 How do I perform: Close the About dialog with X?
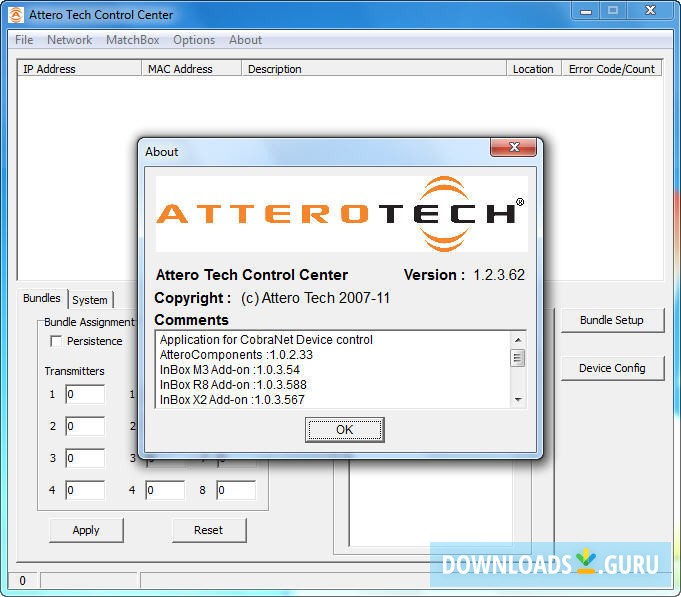point(513,147)
